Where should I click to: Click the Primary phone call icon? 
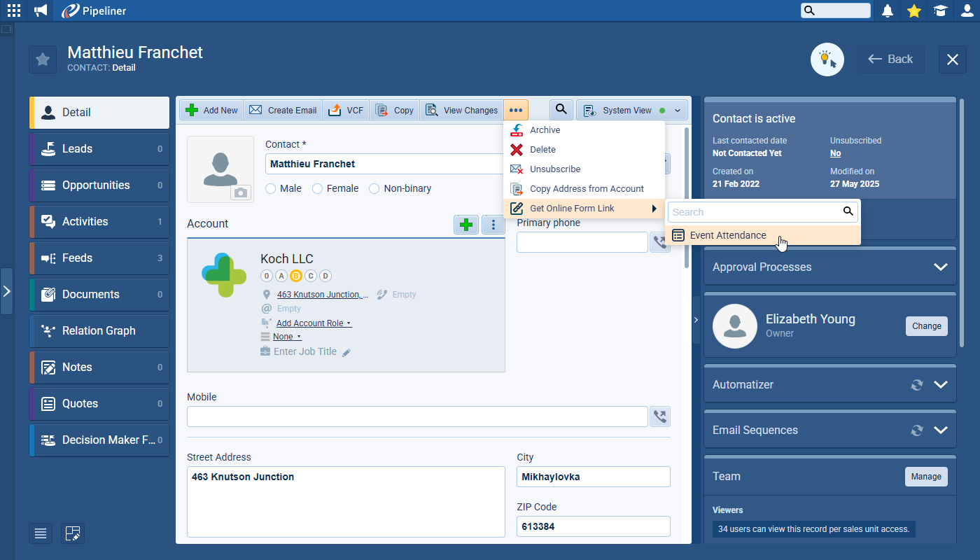[x=659, y=242]
